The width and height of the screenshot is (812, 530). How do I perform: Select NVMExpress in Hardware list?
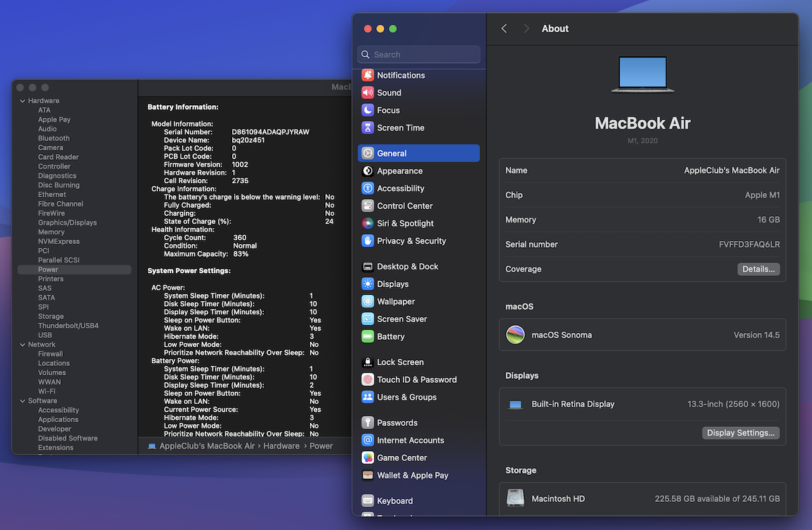[59, 242]
